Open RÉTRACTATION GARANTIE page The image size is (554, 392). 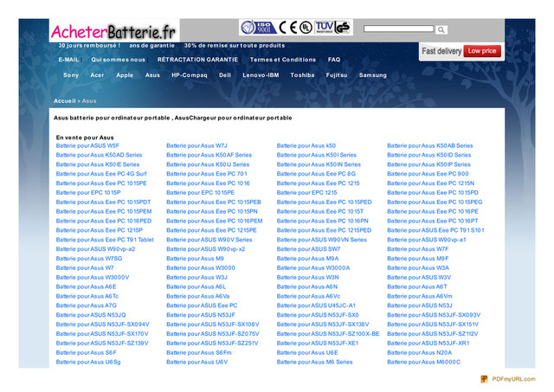click(197, 60)
